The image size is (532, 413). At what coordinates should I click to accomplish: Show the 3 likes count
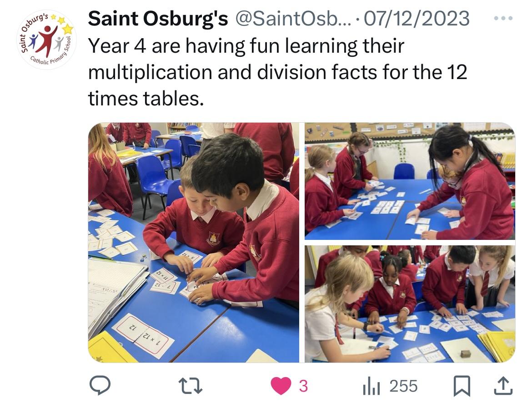303,386
